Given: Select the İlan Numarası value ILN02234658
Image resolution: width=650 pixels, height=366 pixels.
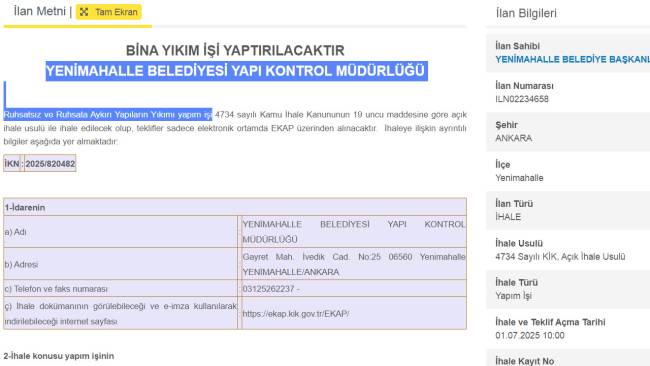Looking at the screenshot, I should 522,99.
